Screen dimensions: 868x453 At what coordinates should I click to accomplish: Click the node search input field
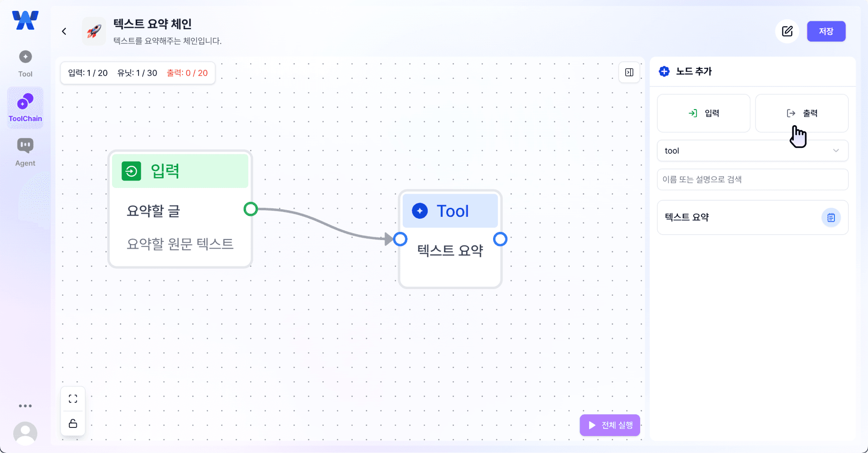pyautogui.click(x=753, y=179)
